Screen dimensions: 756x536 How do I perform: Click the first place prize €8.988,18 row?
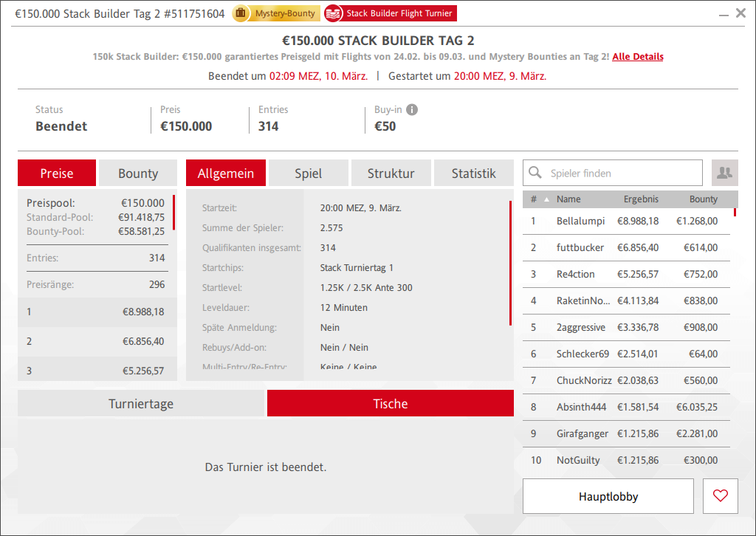point(97,312)
